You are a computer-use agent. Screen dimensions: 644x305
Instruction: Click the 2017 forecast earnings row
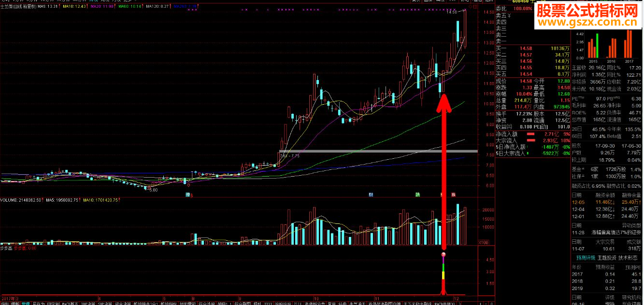tap(607, 274)
